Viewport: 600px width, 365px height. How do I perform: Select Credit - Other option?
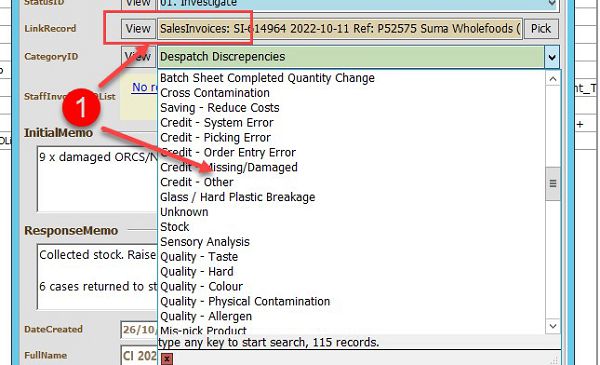pyautogui.click(x=197, y=182)
